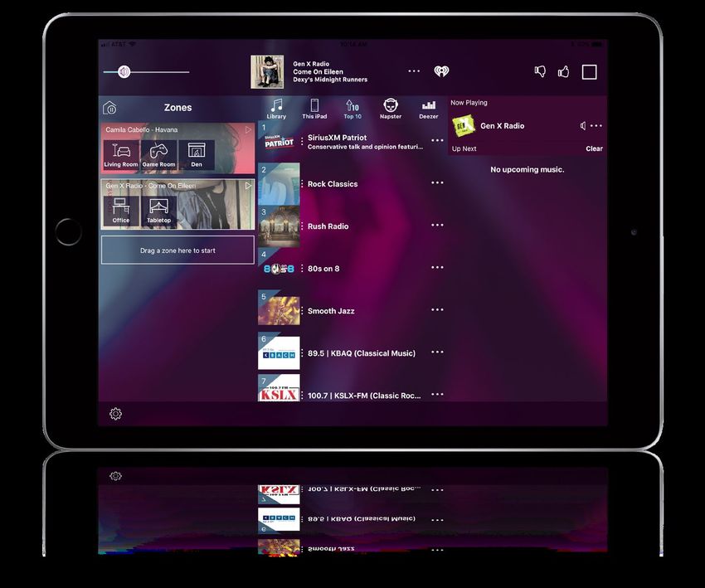Play 89.5 KBAQ Classical Music station

pos(351,353)
